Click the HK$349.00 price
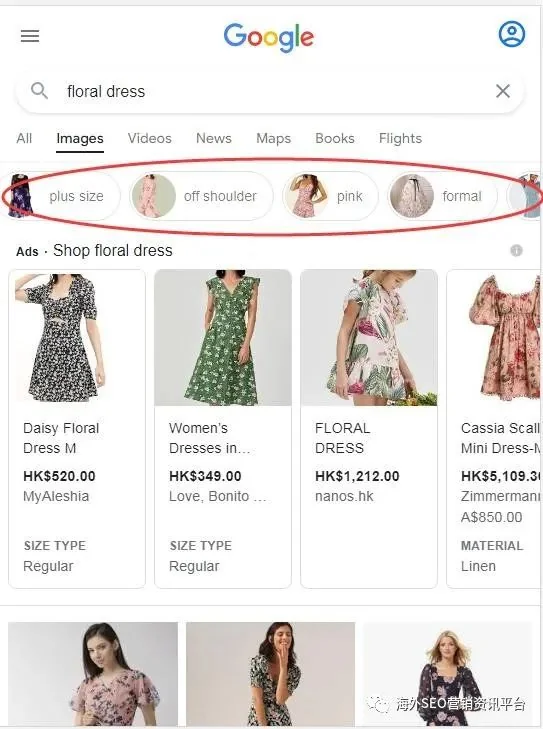543x729 pixels. pyautogui.click(x=205, y=476)
